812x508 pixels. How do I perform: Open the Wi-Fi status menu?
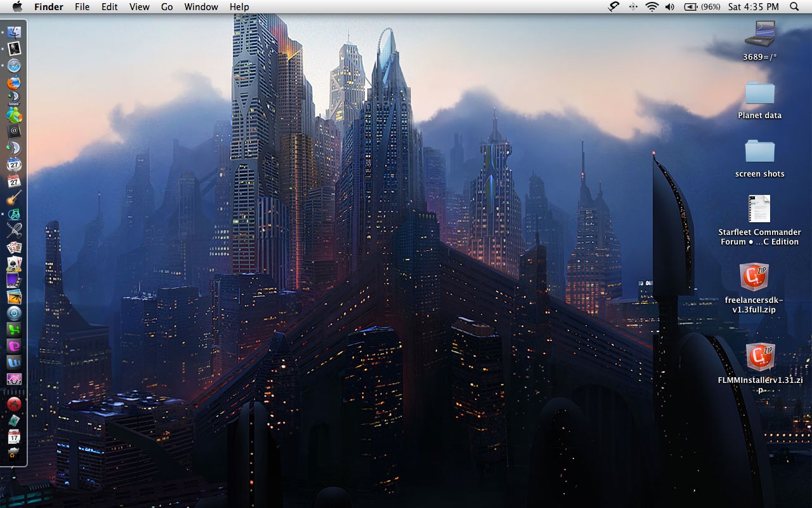coord(652,7)
